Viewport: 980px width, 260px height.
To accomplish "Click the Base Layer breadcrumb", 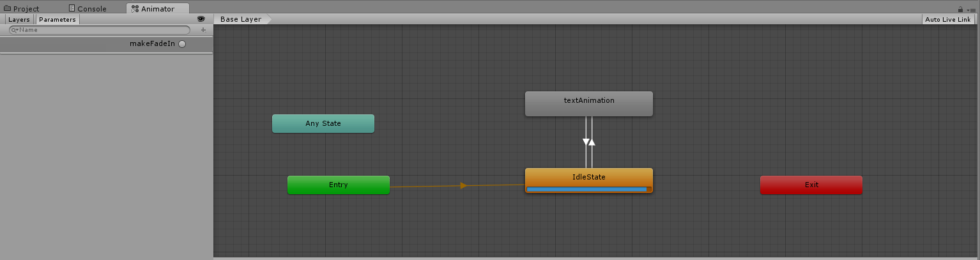I will (243, 19).
